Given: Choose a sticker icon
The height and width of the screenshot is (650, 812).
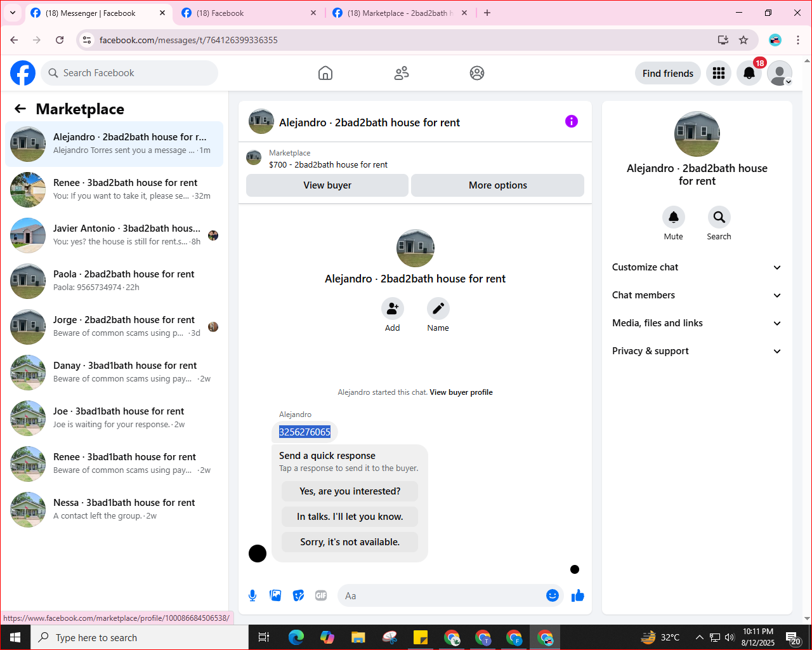Looking at the screenshot, I should 298,595.
